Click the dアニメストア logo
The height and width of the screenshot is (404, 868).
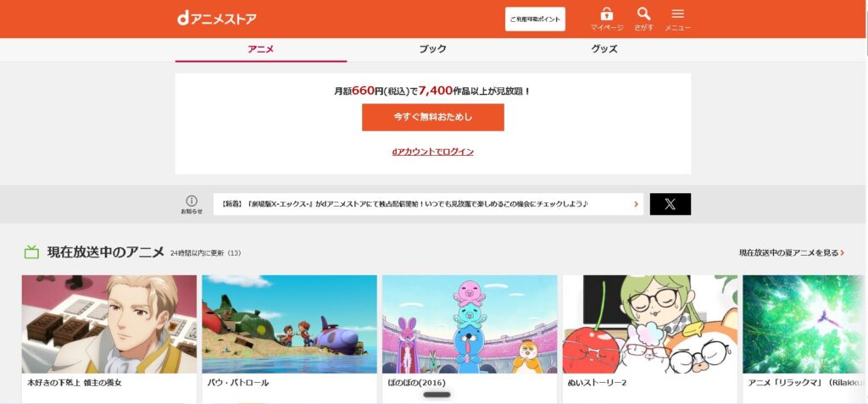216,19
